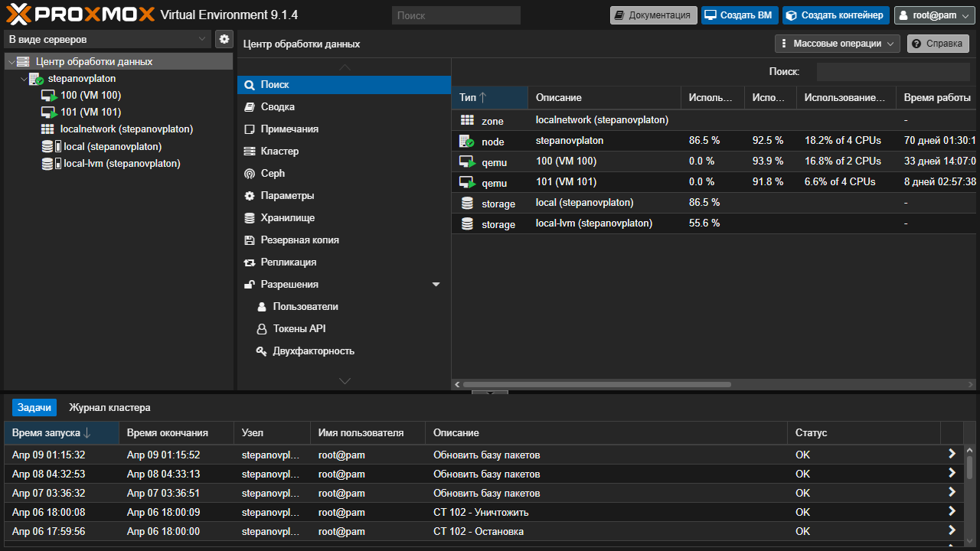Click the Создать ВМ button
Viewport: 980px width, 551px height.
click(740, 15)
